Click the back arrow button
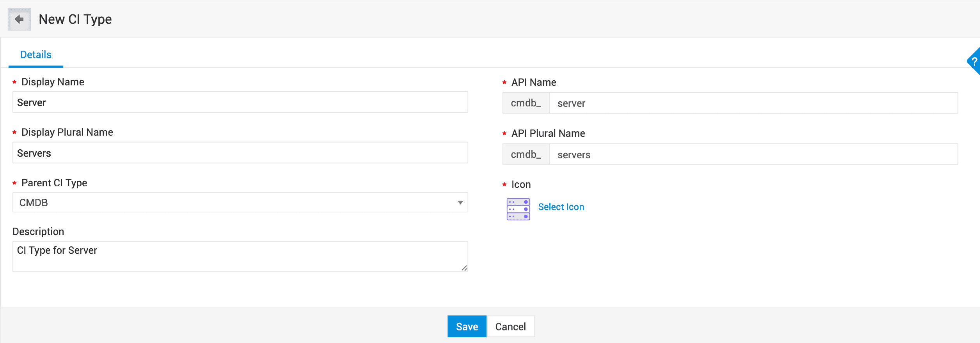 pos(19,19)
